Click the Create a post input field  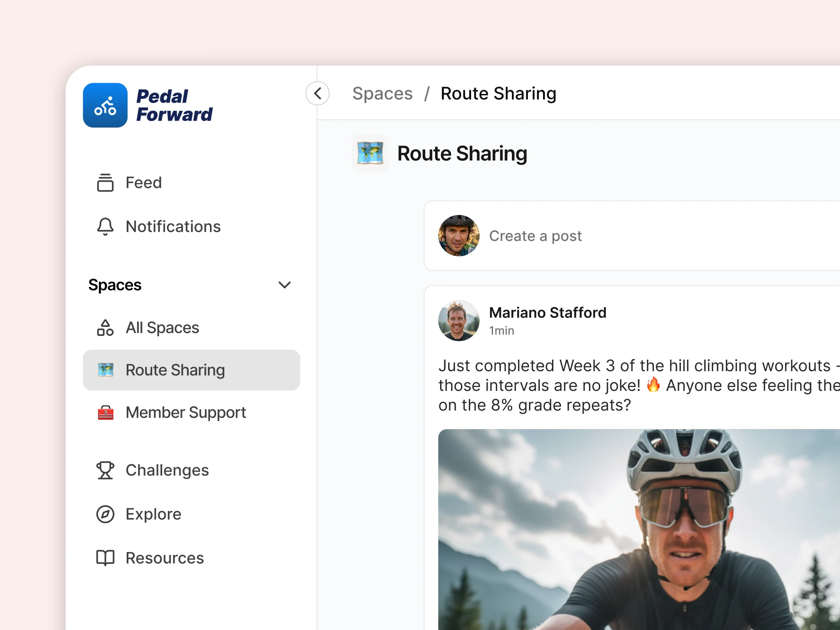[x=632, y=236]
